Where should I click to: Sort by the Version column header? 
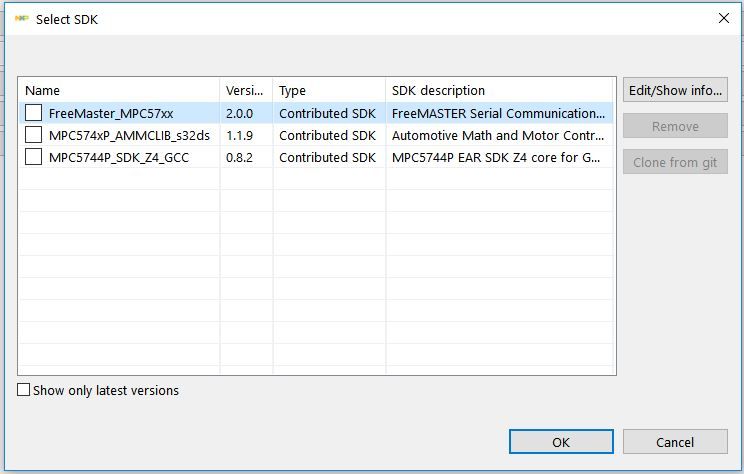tap(245, 90)
